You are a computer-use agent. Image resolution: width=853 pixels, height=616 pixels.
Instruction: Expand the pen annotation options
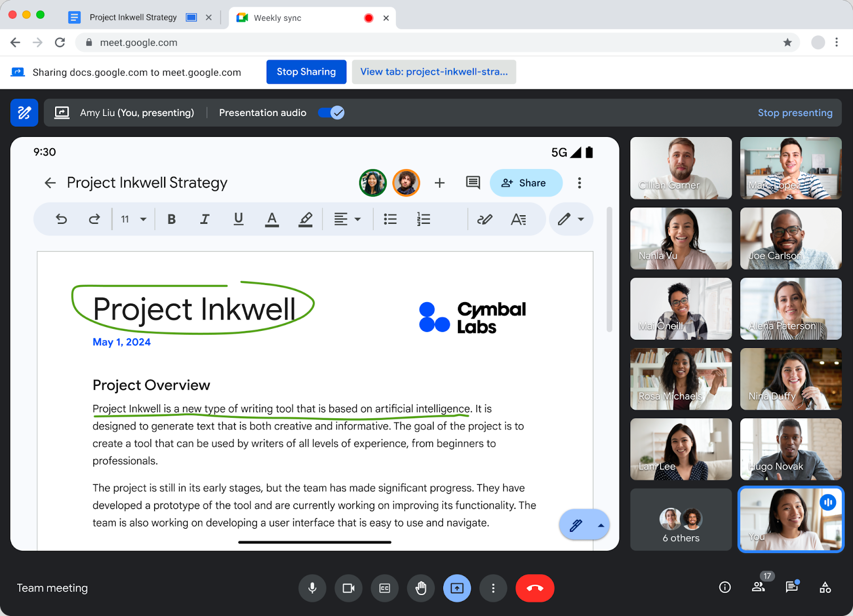(582, 218)
